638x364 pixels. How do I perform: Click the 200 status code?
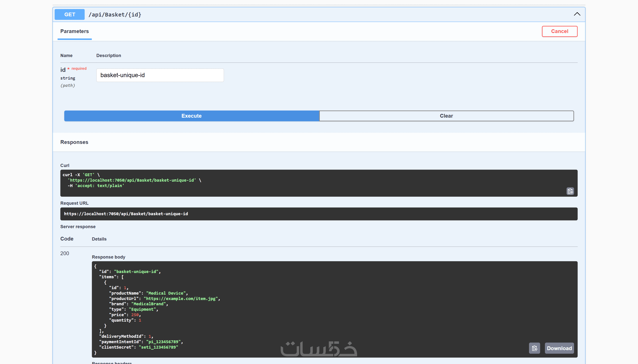point(65,253)
